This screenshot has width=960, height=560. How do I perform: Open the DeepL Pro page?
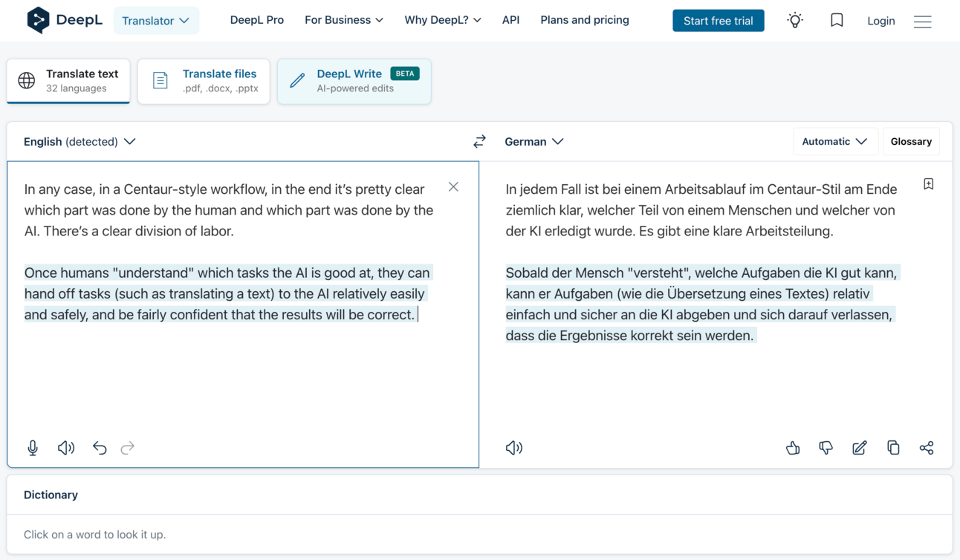click(257, 20)
